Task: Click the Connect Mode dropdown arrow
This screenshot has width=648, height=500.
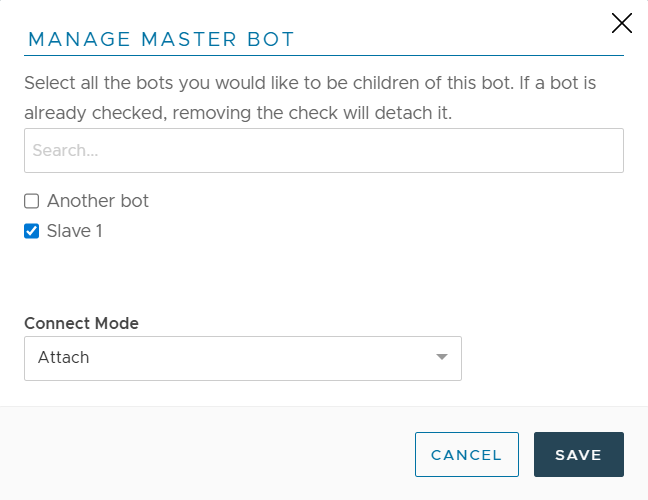Action: click(x=442, y=357)
